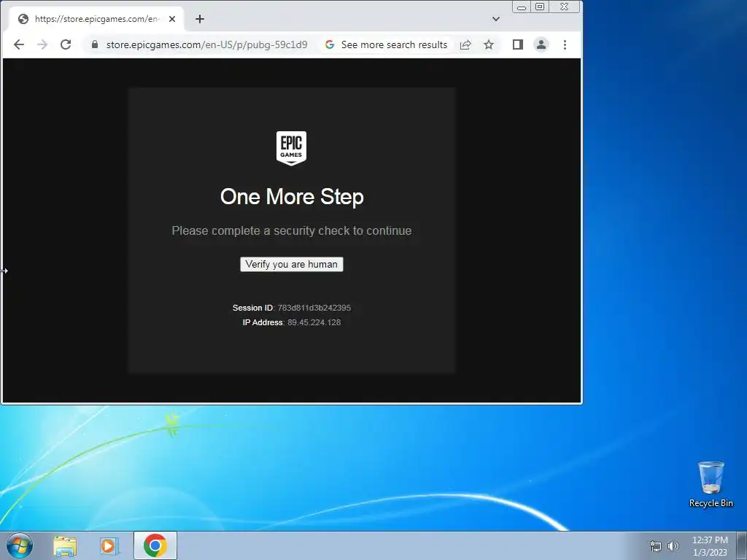Select the store.epicgames.com address bar URL
The image size is (747, 560).
point(206,44)
